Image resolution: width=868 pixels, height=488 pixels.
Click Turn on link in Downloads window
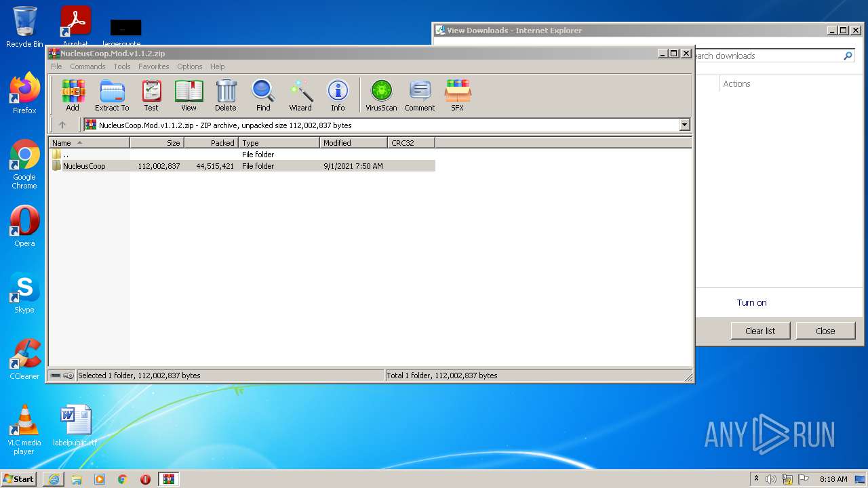(x=751, y=303)
